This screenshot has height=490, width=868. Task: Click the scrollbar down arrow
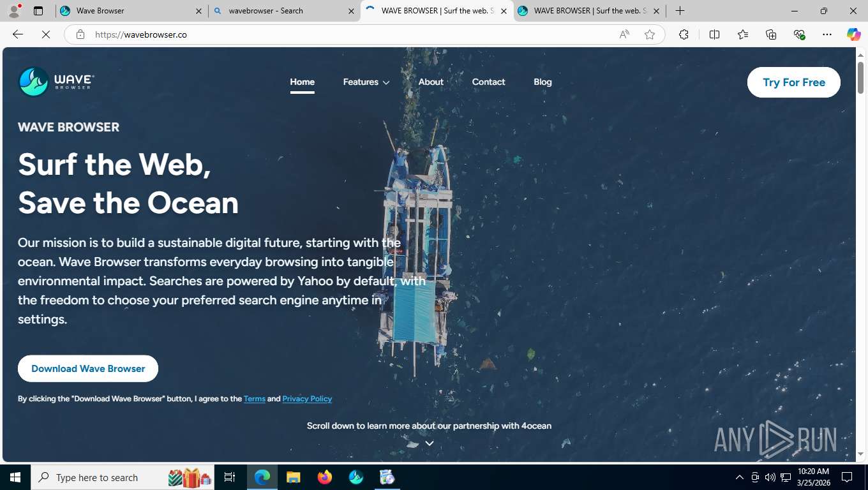[x=860, y=454]
